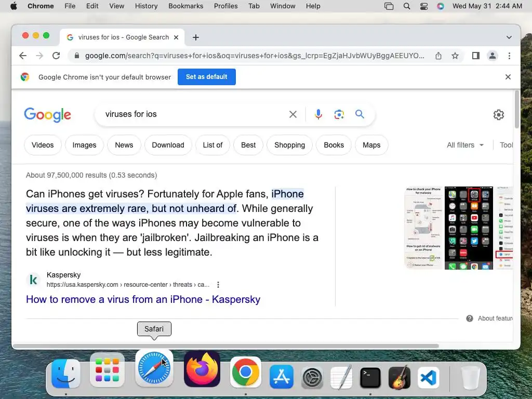Open the Help menu
Screen dimensions: 532x399
pyautogui.click(x=313, y=6)
